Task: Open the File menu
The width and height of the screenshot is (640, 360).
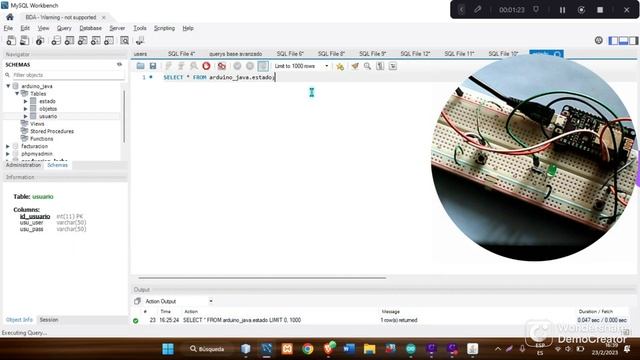Action: coord(8,28)
